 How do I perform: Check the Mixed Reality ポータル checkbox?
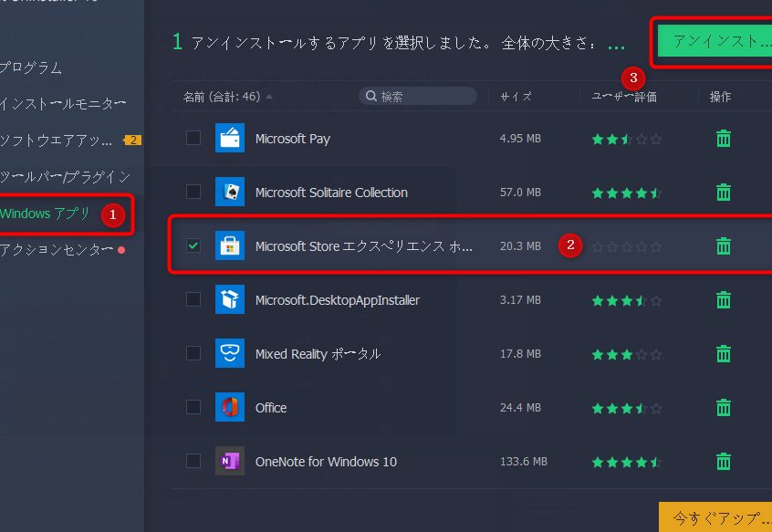193,353
